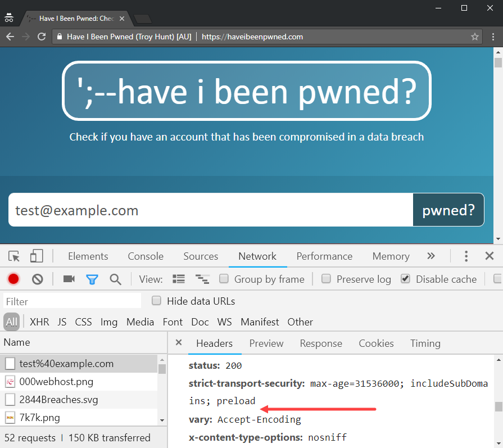Viewport: 503px width, 448px height.
Task: Click the ';--have i been pwned? logo
Action: [x=247, y=91]
